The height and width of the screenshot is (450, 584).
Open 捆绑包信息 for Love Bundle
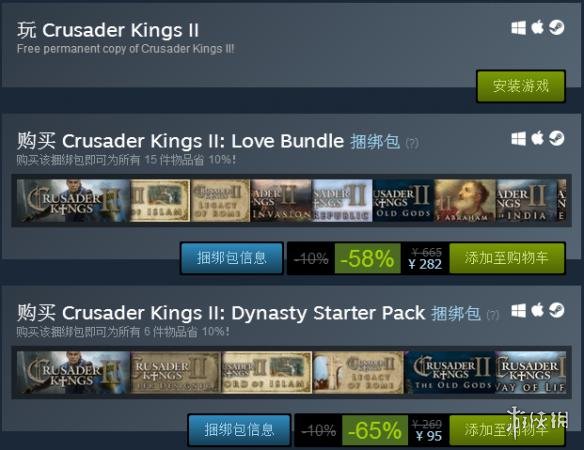232,258
